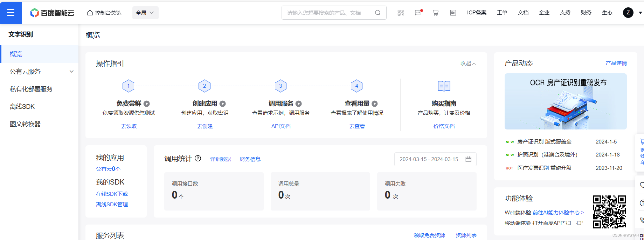This screenshot has width=644, height=240.
Task: Click step 2 hexagon icon
Action: pos(205,86)
